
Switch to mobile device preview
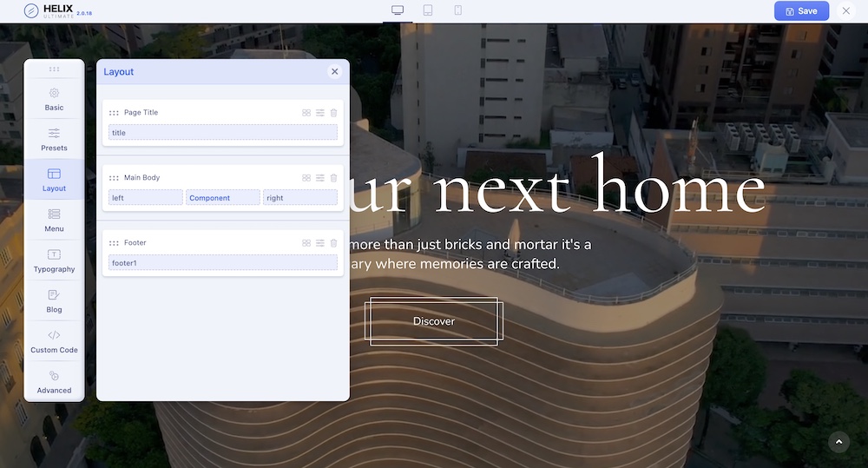(x=457, y=10)
